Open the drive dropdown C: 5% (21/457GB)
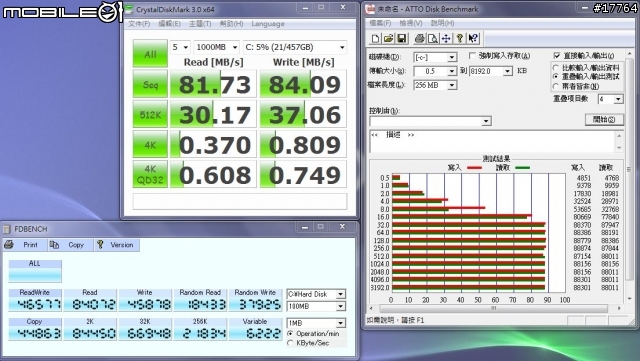Viewport: 640px width, 361px height. click(295, 47)
